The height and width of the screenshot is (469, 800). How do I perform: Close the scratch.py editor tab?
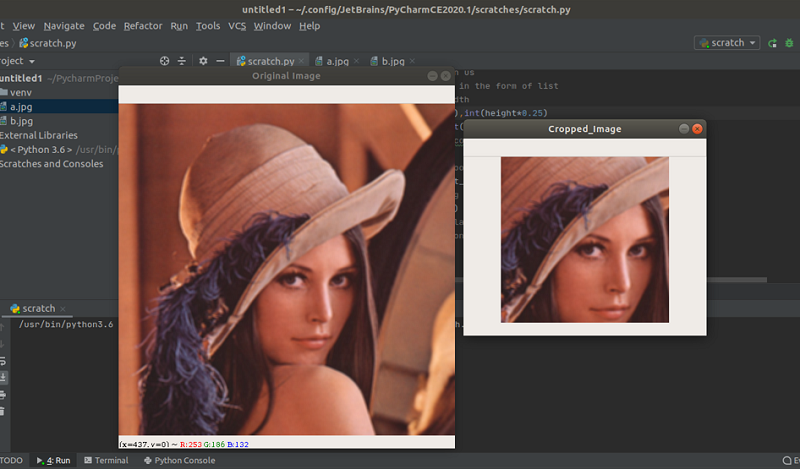tap(302, 61)
